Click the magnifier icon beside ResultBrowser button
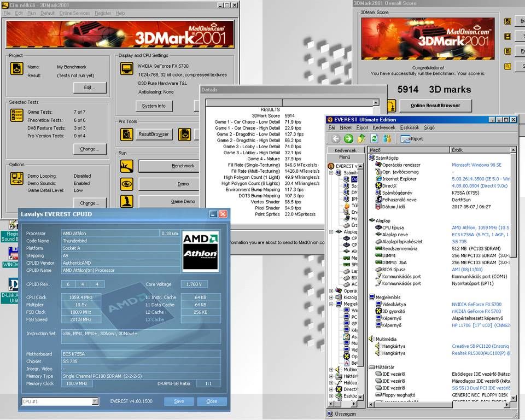525x420 pixels. point(126,135)
